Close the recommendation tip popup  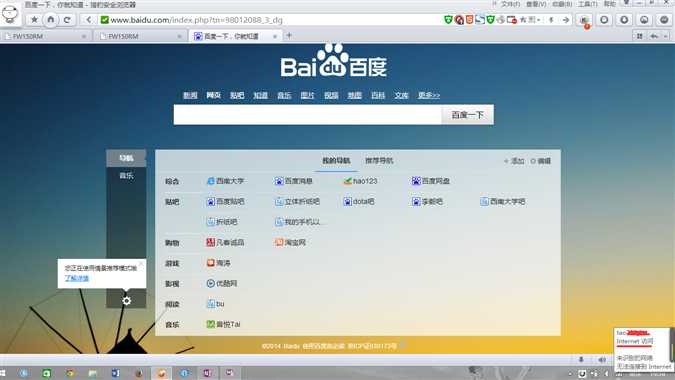pyautogui.click(x=141, y=263)
